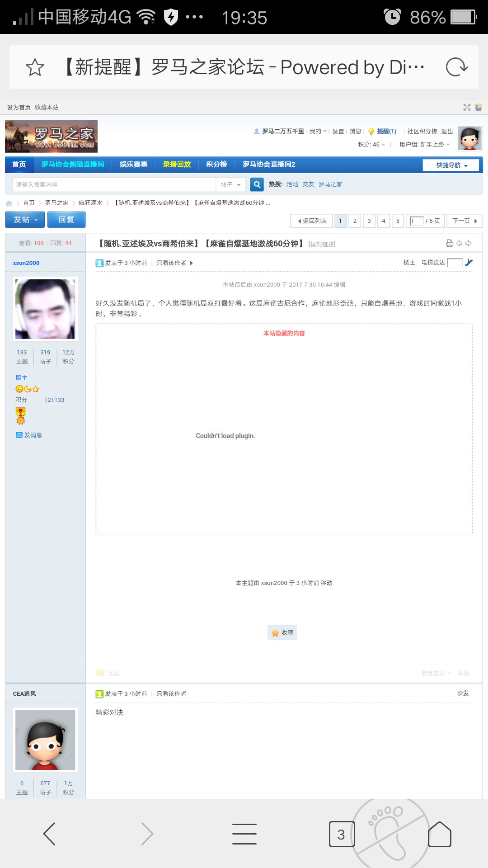Open the 帖子 search type dropdown
The height and width of the screenshot is (868, 488).
[231, 184]
